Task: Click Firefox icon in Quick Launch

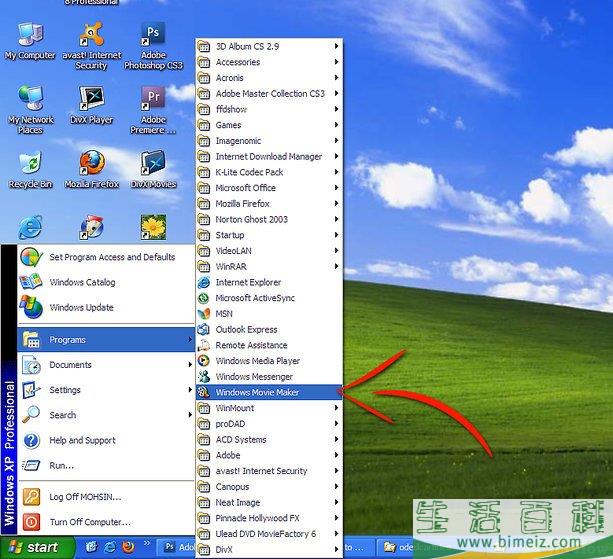Action: click(x=128, y=546)
